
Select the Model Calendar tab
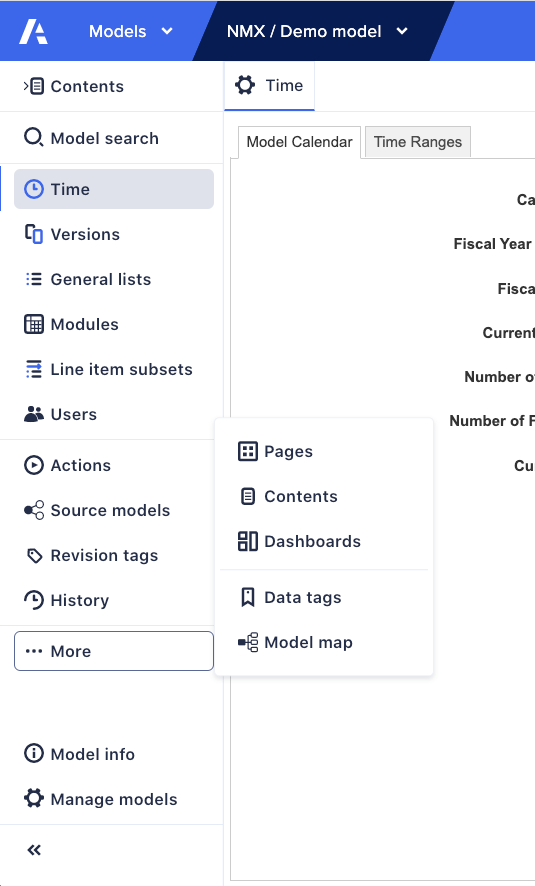299,142
